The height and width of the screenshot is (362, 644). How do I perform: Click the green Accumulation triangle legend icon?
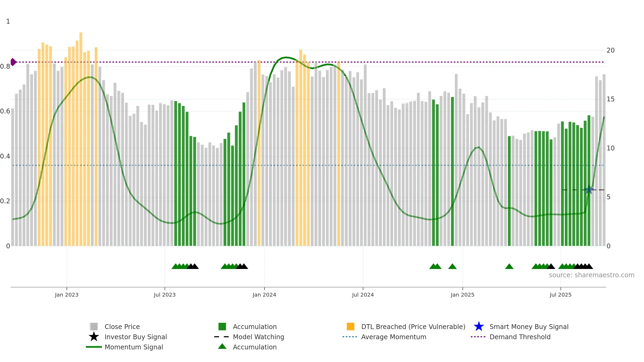coord(222,346)
